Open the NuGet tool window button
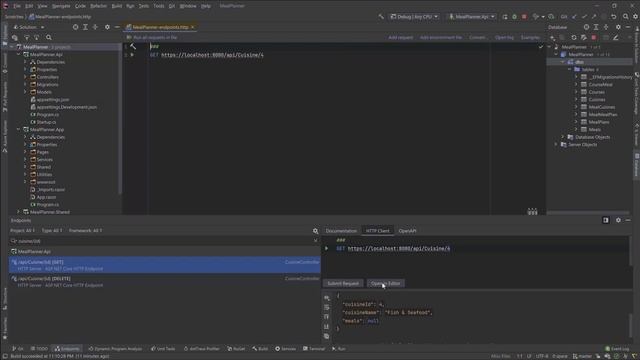The width and height of the screenshot is (640, 360). (x=236, y=349)
